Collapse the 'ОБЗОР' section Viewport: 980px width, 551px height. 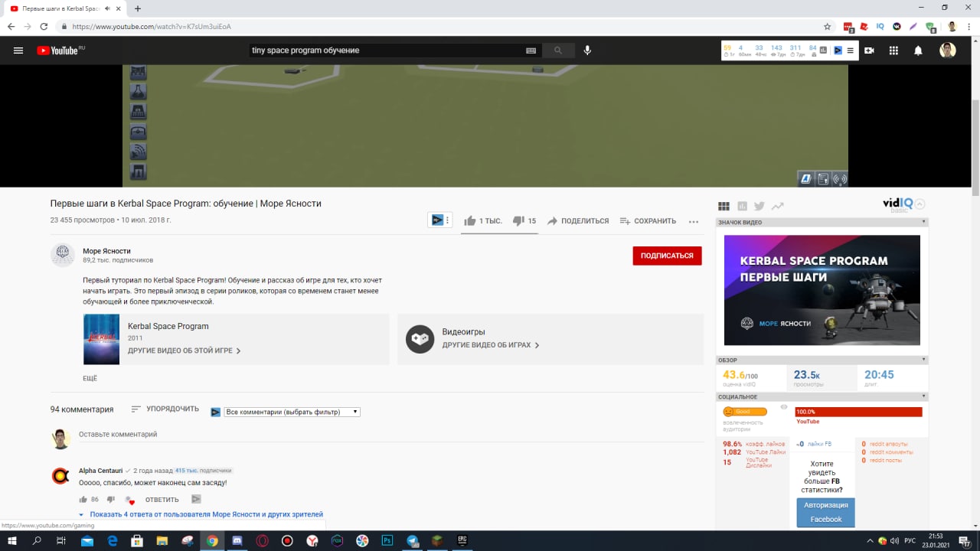(924, 360)
